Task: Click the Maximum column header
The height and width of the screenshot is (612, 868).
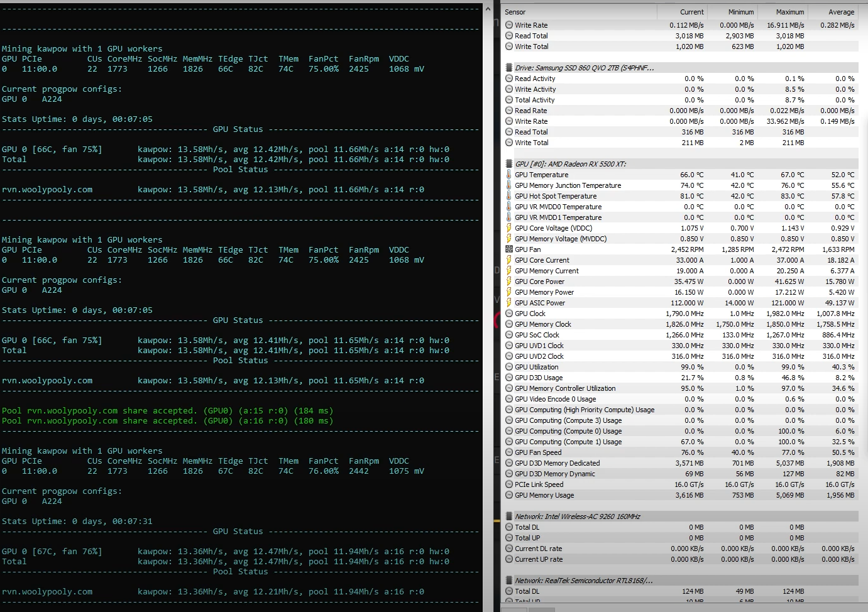Action: point(783,12)
